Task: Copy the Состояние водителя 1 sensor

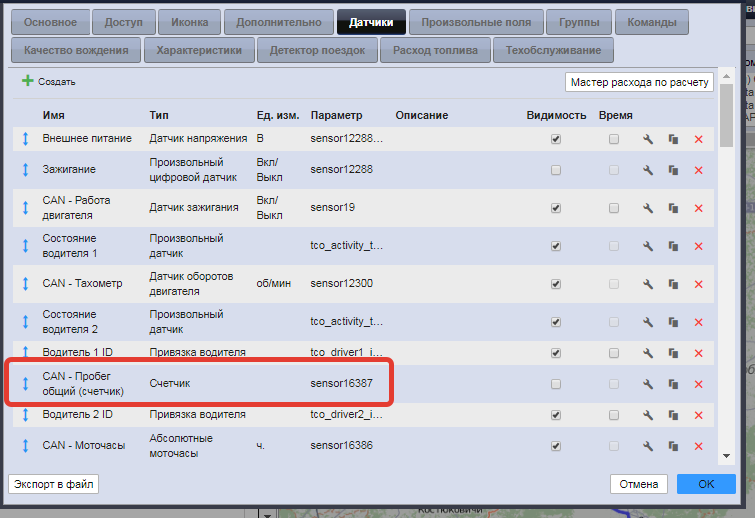Action: click(673, 246)
